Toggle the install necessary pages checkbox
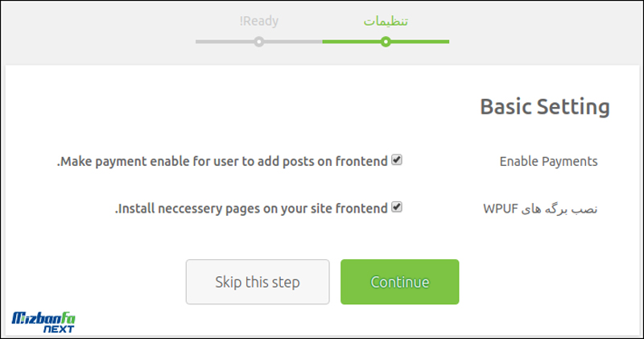 click(396, 207)
